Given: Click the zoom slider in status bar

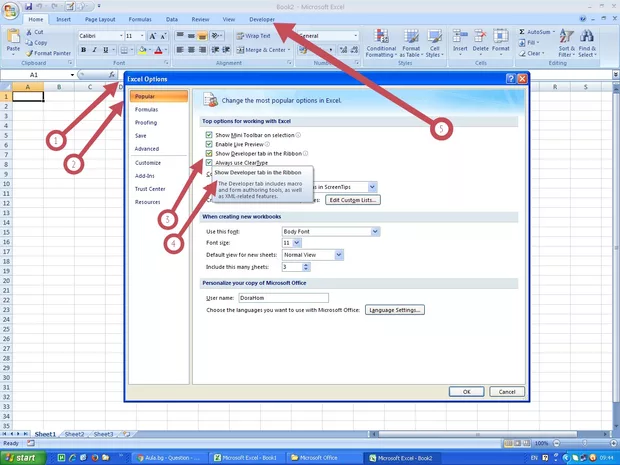Looking at the screenshot, I should tap(585, 443).
